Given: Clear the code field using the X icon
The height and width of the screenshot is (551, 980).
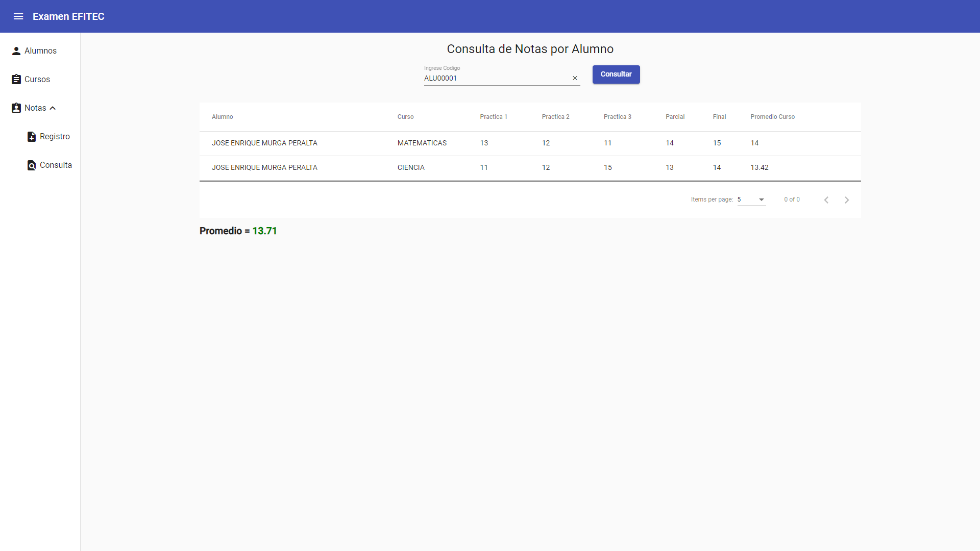Looking at the screenshot, I should pos(575,78).
